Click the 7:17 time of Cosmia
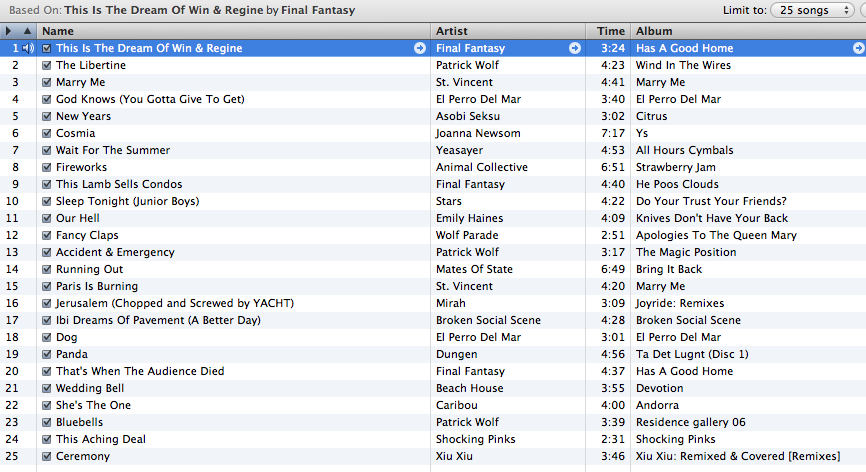Image resolution: width=866 pixels, height=472 pixels. pyautogui.click(x=613, y=134)
